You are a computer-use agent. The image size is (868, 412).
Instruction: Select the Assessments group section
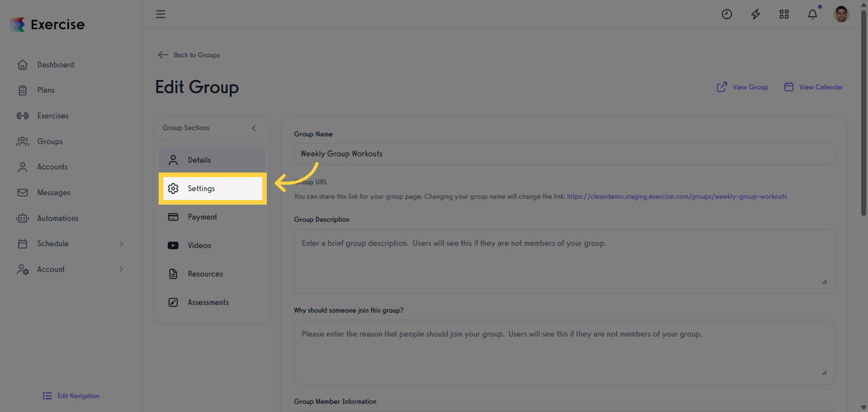[212, 303]
